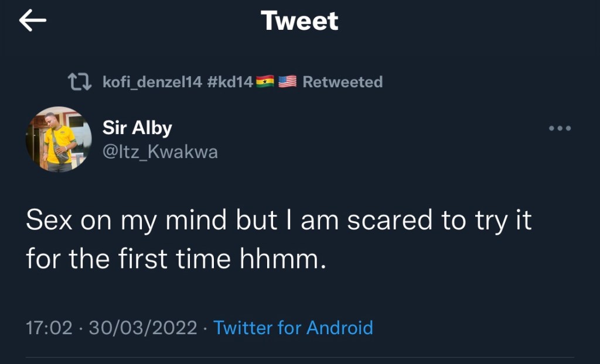Click the United States flag emoji
600x364 pixels.
(287, 82)
